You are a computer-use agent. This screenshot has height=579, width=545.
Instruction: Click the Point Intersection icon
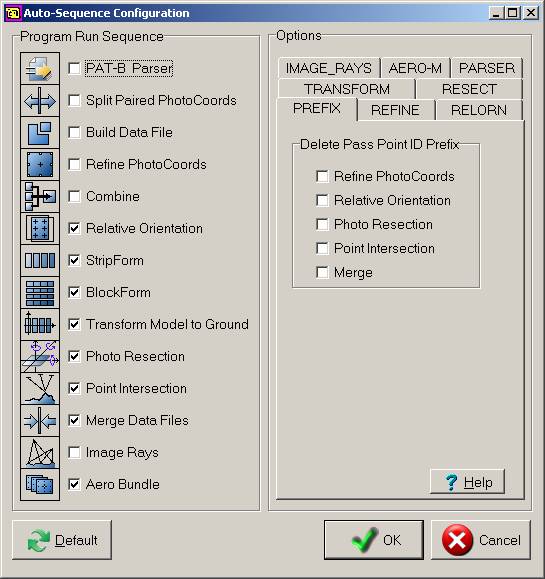(40, 388)
